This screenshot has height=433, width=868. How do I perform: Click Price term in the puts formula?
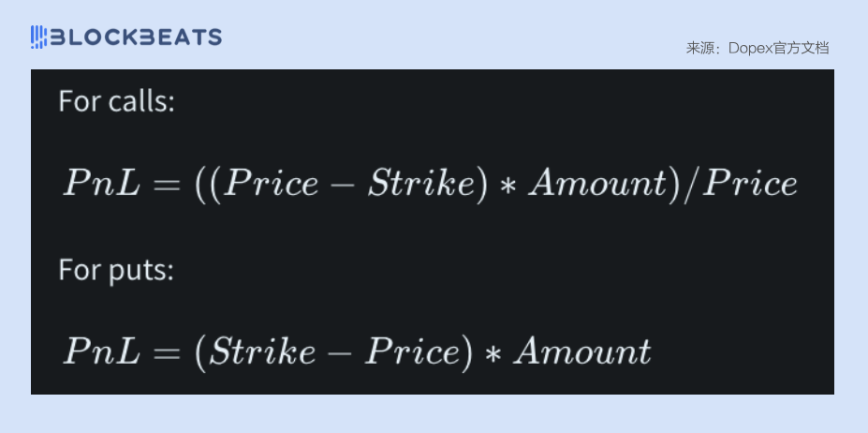click(412, 351)
